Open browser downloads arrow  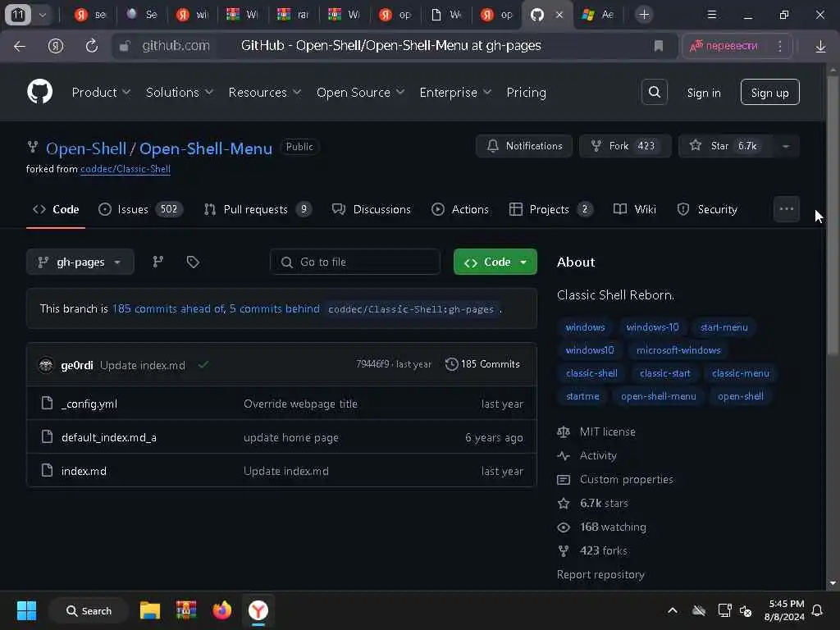[820, 46]
